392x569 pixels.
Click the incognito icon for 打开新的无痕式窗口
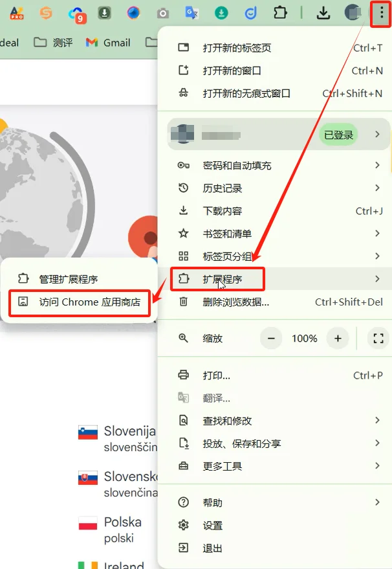(184, 93)
